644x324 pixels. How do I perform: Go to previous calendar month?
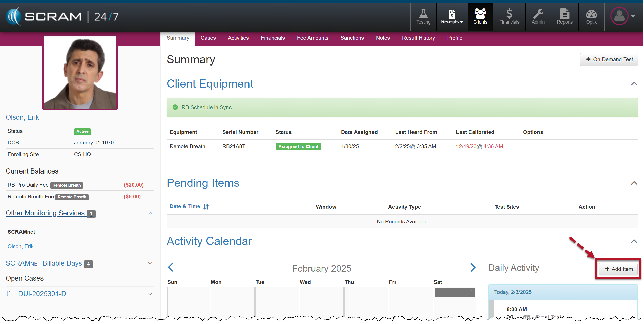[x=171, y=267]
